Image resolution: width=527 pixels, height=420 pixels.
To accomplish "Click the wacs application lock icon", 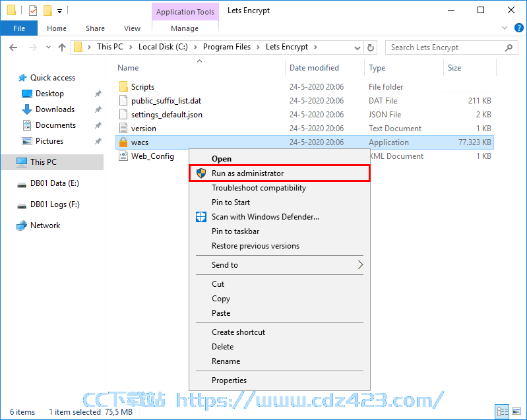I will (123, 142).
